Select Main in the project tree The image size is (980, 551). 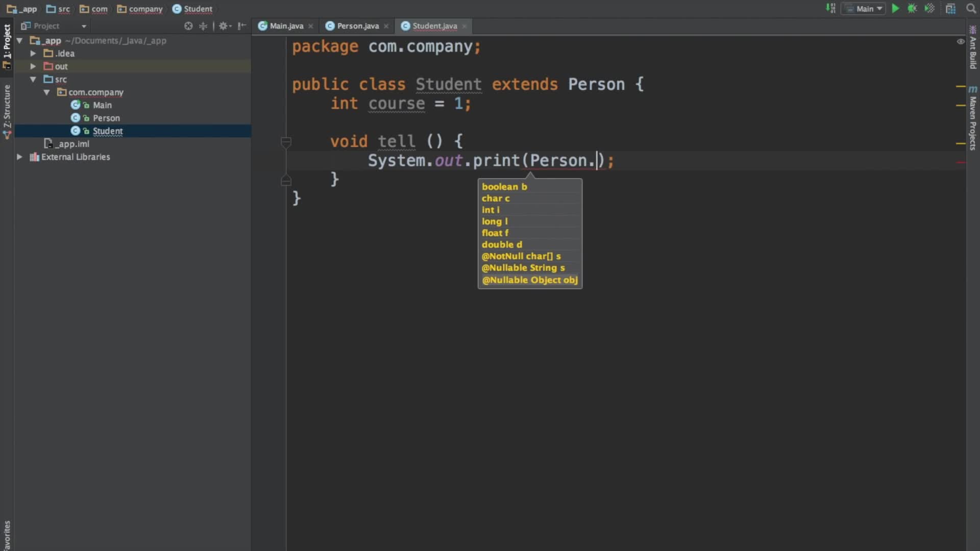coord(102,105)
